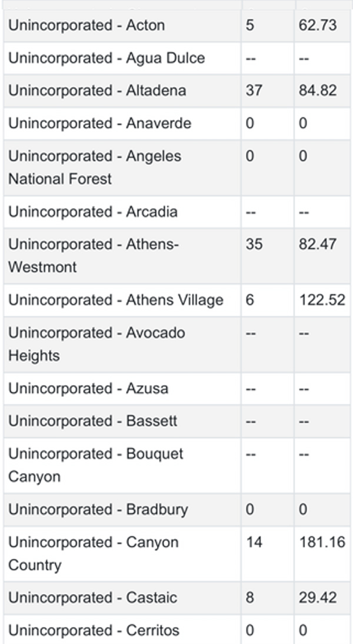Select the Unincorporated - Cerritos entry
Image resolution: width=353 pixels, height=644 pixels.
(x=94, y=631)
